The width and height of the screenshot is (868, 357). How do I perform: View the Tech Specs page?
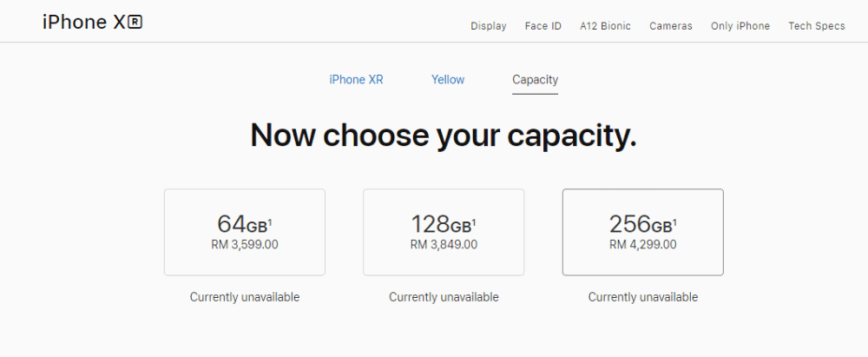point(817,26)
